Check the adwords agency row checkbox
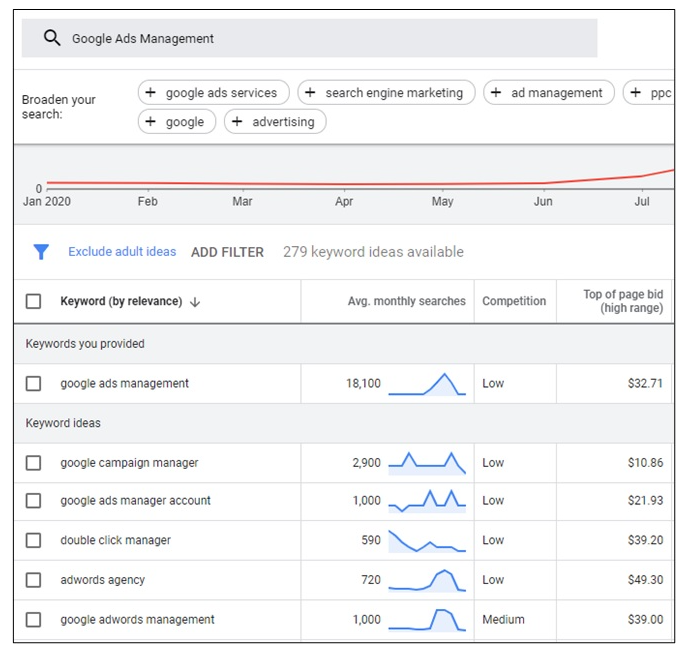Screen dimensions: 683x653 click(x=34, y=580)
